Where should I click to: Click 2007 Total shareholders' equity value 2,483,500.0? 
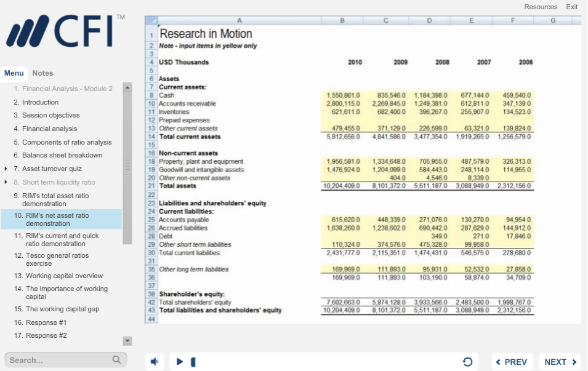pyautogui.click(x=472, y=302)
